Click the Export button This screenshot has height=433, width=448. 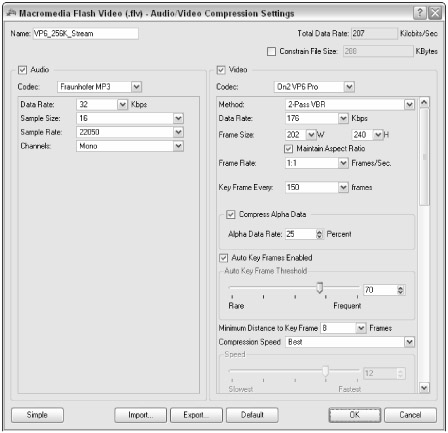tap(196, 415)
